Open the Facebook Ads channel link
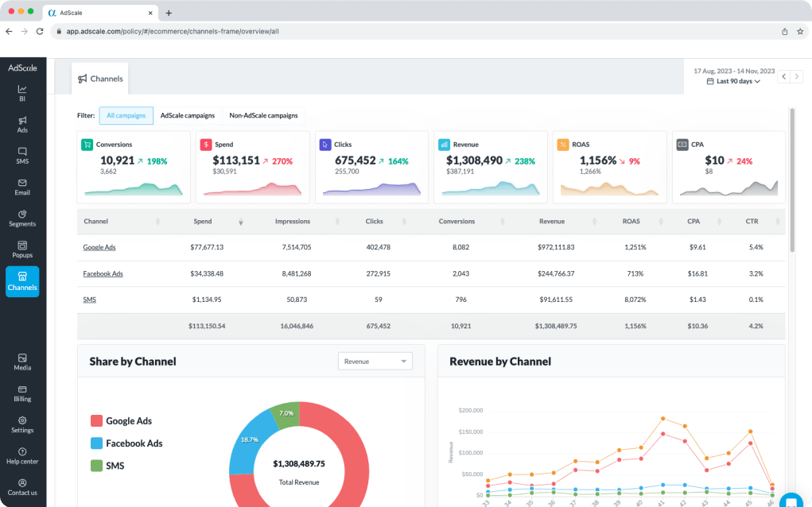The width and height of the screenshot is (812, 507). pyautogui.click(x=103, y=273)
